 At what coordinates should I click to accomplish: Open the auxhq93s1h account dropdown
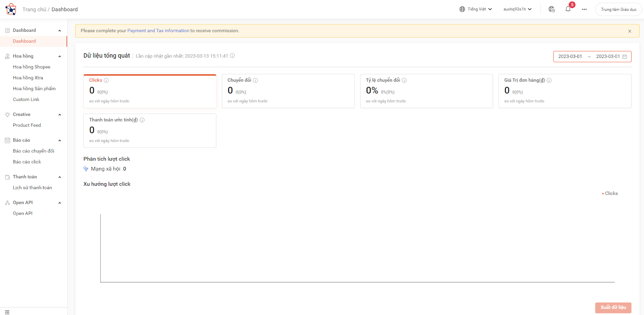[518, 9]
